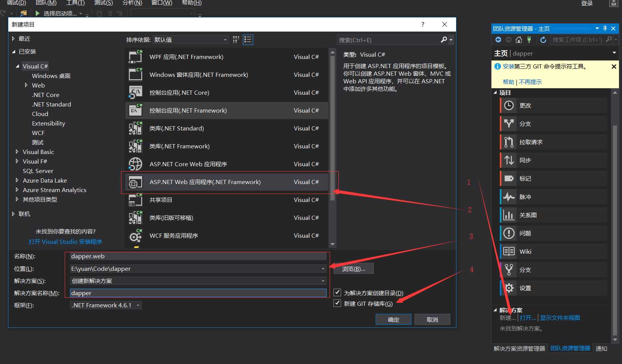Screen dimensions: 622x364
Task: Click the OK (确定) button
Action: coord(394,319)
